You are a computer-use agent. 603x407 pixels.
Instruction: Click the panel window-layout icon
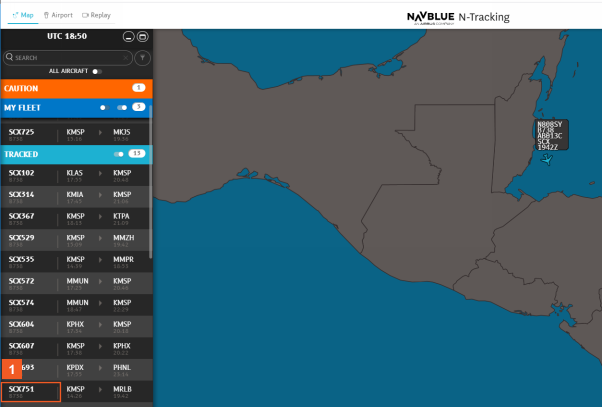143,37
